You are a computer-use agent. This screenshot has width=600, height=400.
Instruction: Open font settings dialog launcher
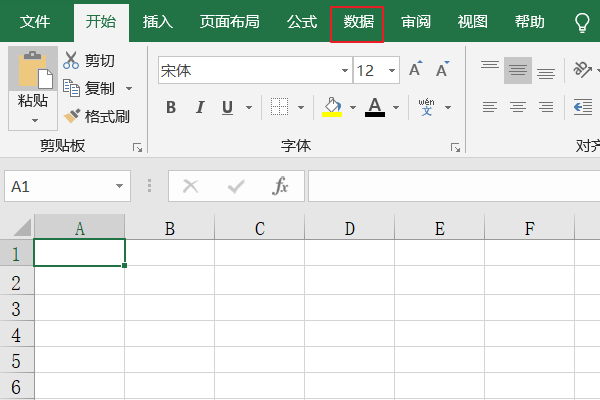pos(455,148)
